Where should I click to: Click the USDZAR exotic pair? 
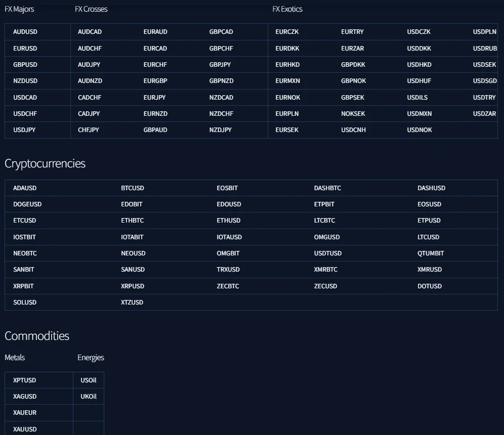[484, 114]
